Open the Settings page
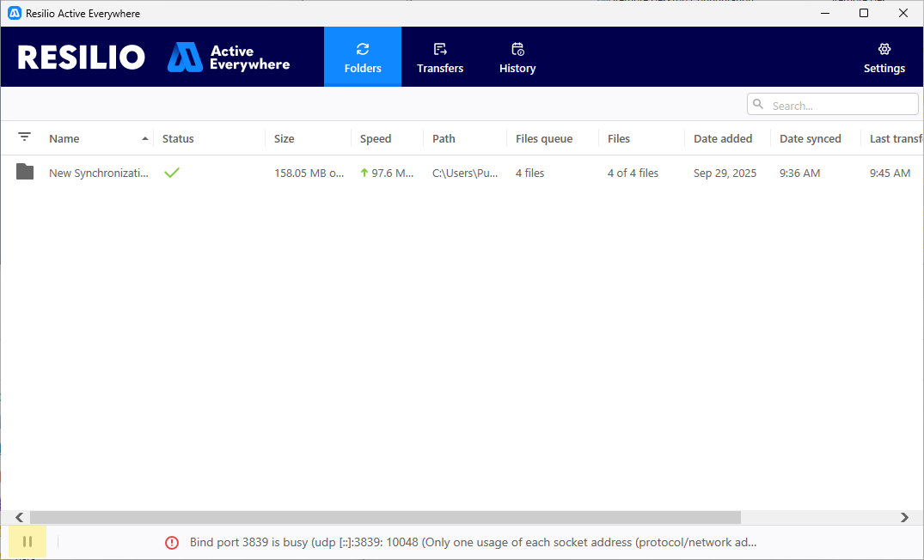The height and width of the screenshot is (560, 924). click(884, 58)
